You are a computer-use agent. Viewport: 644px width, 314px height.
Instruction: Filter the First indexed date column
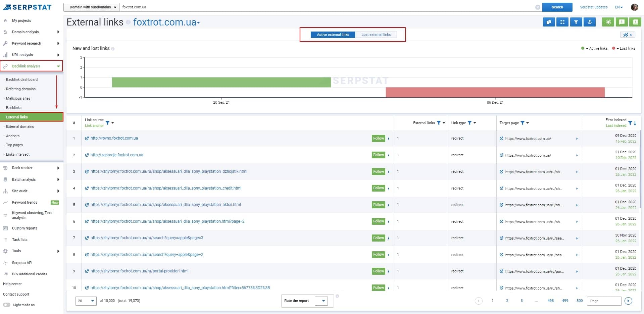tap(630, 123)
